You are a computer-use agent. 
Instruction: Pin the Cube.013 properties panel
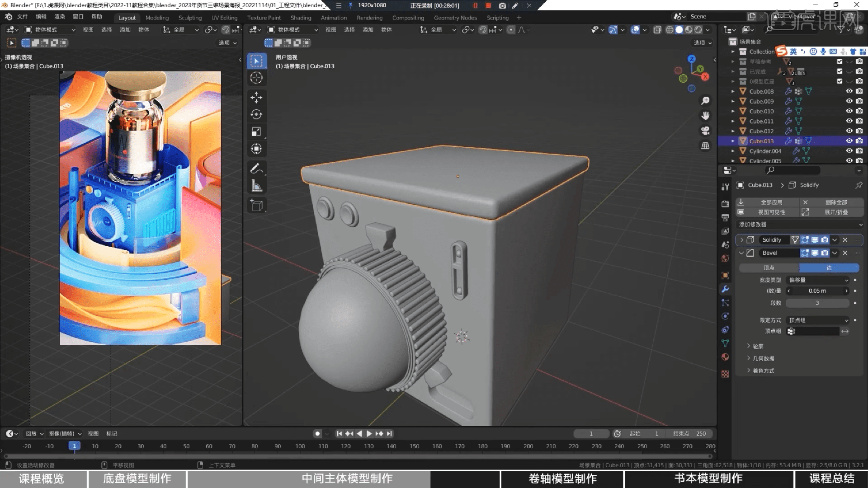(x=859, y=185)
